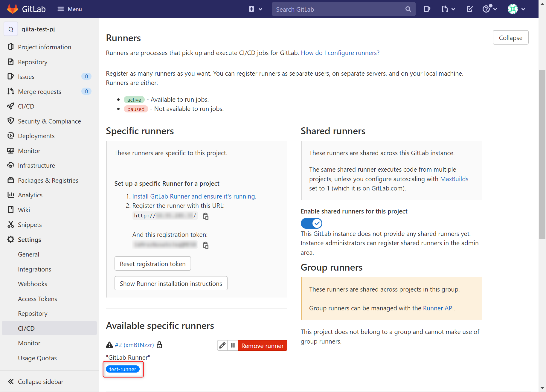The height and width of the screenshot is (392, 546).
Task: Open the How do I configure runners link
Action: (x=340, y=53)
